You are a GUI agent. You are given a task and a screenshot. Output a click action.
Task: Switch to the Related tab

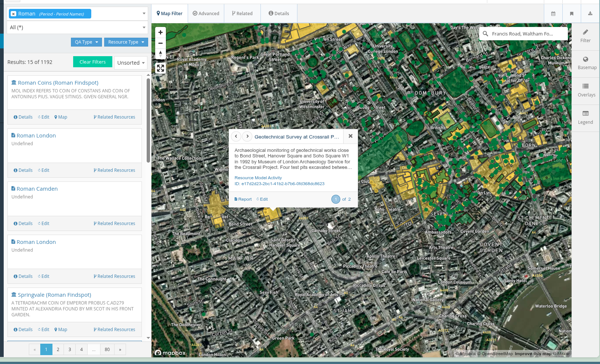(242, 14)
